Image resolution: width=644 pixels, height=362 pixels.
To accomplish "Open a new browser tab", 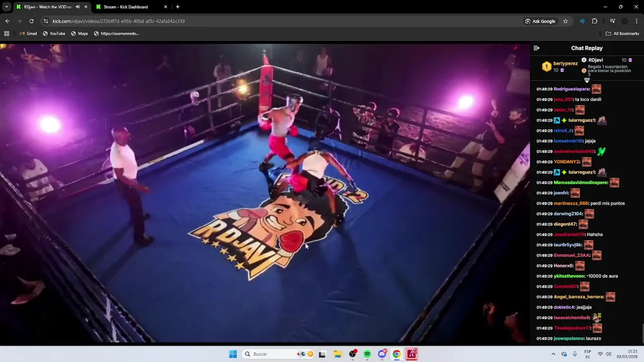I will click(x=178, y=7).
